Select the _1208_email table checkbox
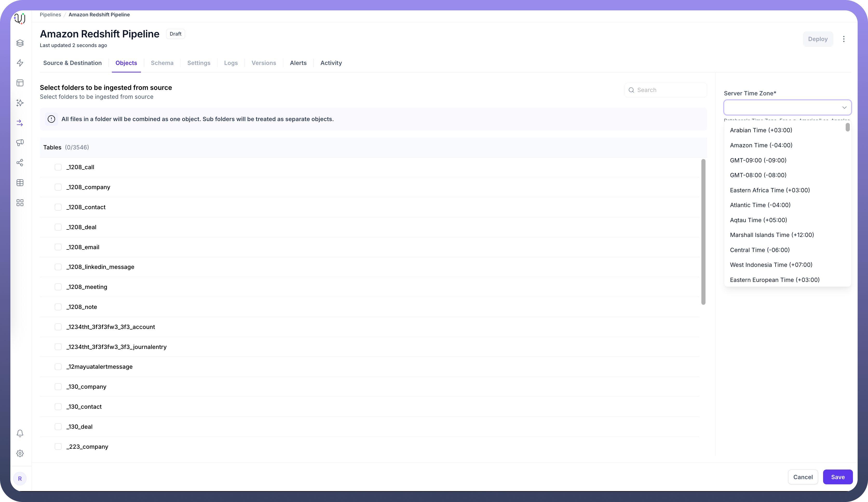This screenshot has width=868, height=502. pyautogui.click(x=58, y=247)
